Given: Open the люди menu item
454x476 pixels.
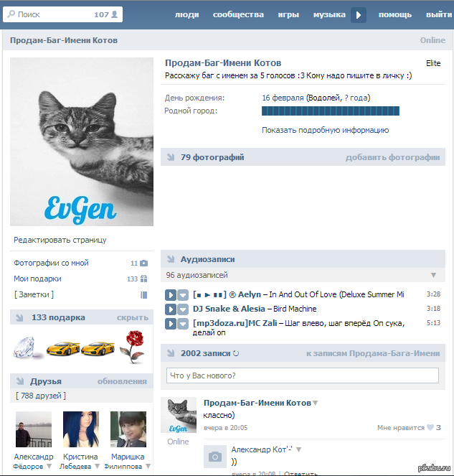Looking at the screenshot, I should click(186, 14).
